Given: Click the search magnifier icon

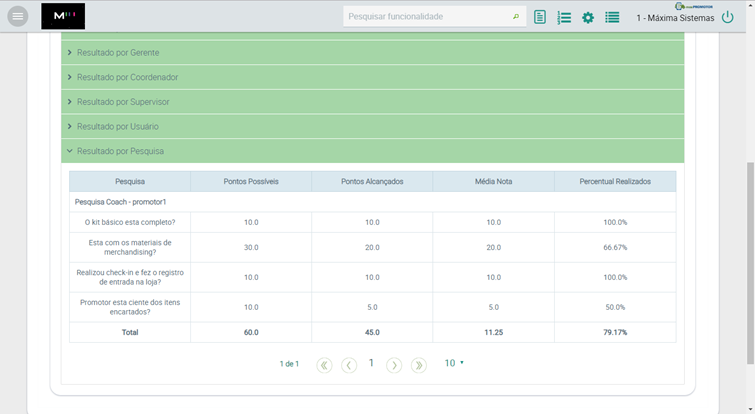Looking at the screenshot, I should [x=516, y=17].
